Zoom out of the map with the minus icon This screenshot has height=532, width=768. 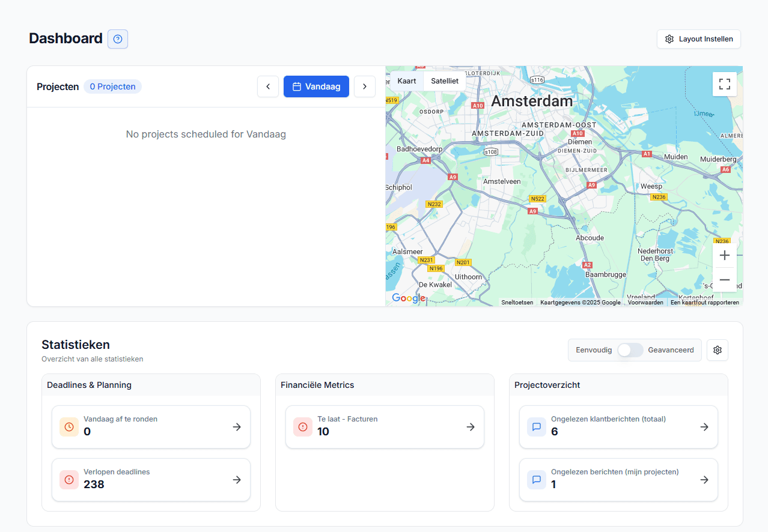[x=725, y=279]
